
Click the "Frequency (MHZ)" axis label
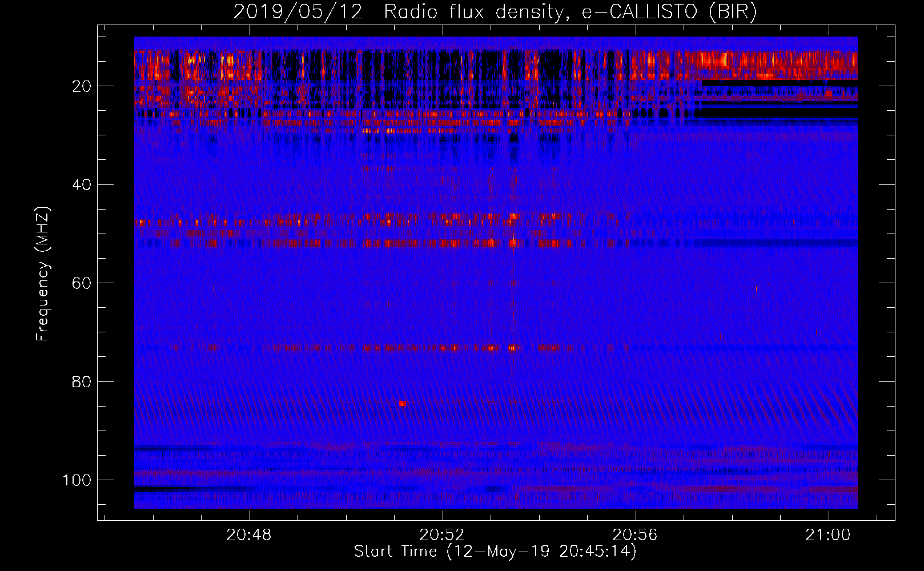pyautogui.click(x=43, y=274)
